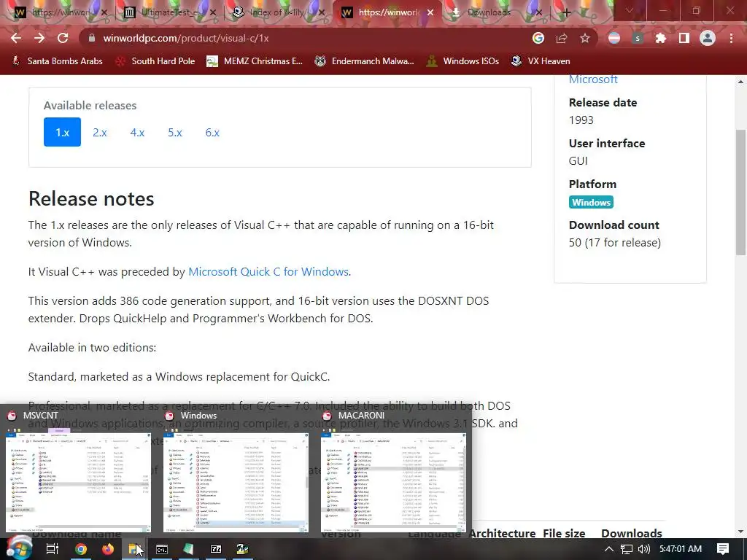Open Chrome from the taskbar
This screenshot has width=747, height=560.
click(81, 549)
